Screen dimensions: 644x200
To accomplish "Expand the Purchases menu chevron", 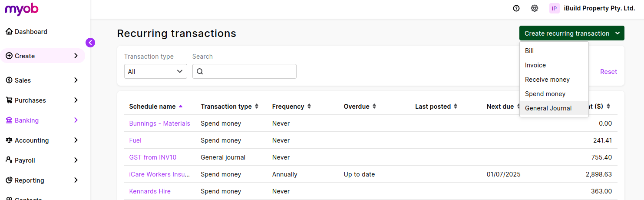I will point(76,100).
